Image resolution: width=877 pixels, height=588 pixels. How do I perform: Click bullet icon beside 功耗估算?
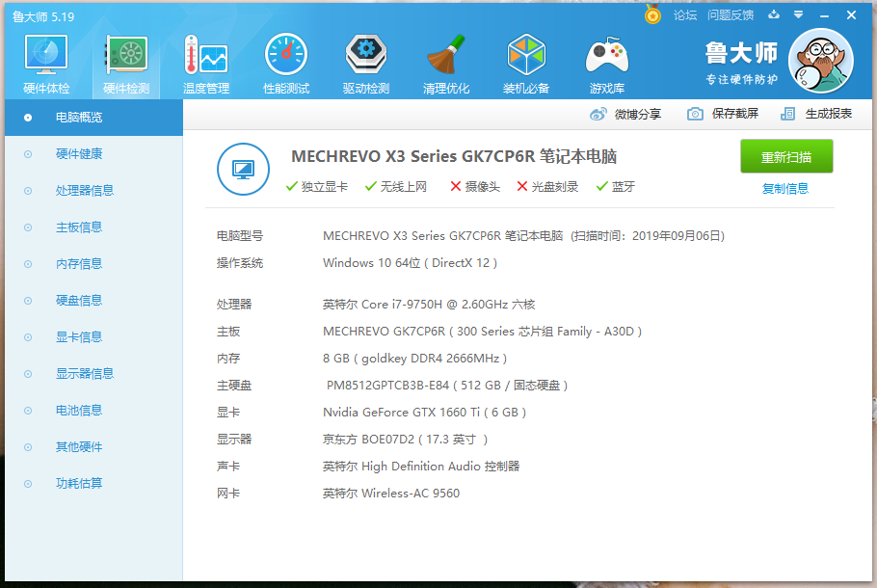click(x=28, y=484)
